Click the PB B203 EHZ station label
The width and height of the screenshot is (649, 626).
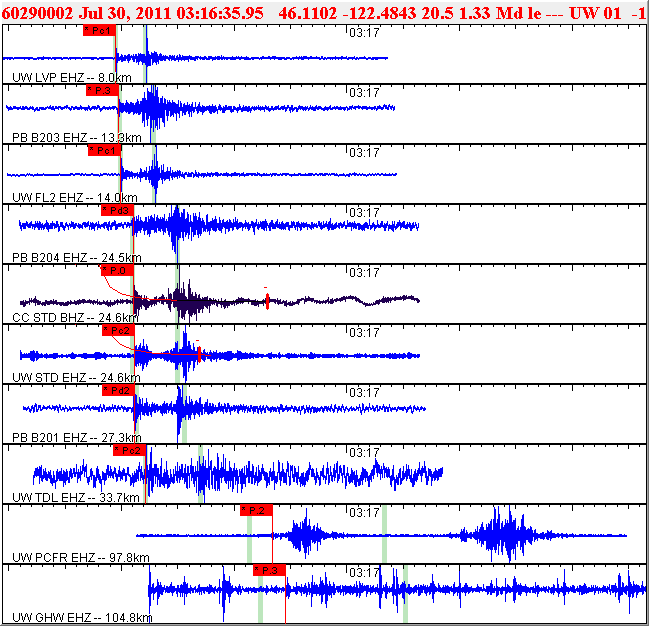tap(77, 137)
